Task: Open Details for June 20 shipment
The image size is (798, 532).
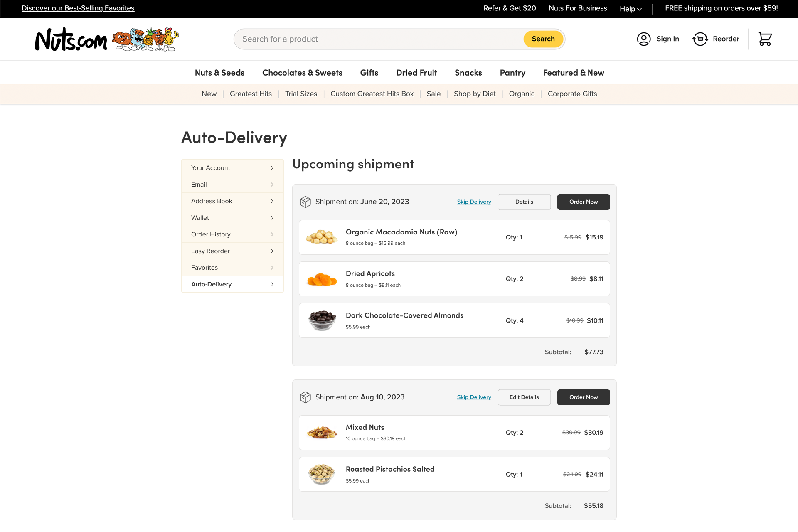Action: [524, 202]
